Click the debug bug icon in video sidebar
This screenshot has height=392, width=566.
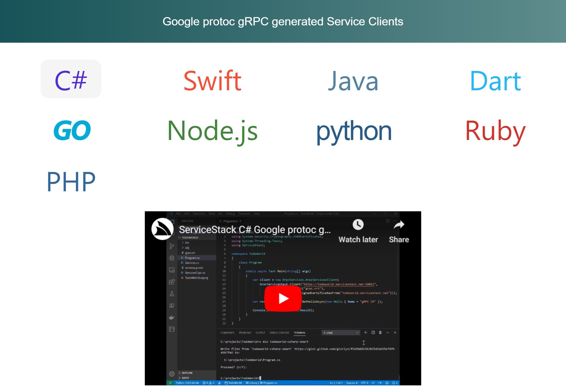(172, 258)
